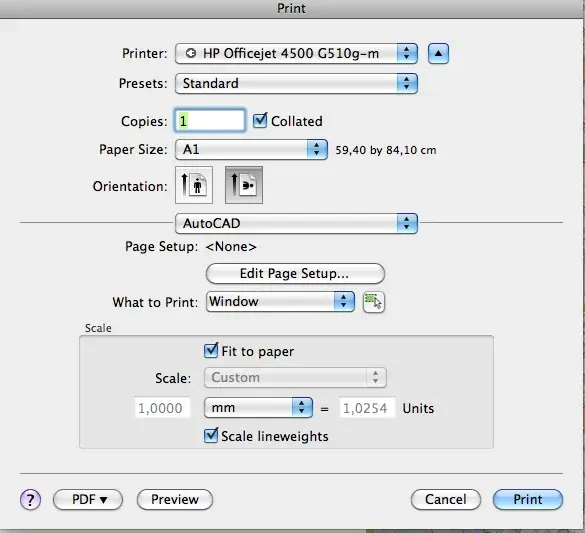Select landscape orientation icon
This screenshot has width=585, height=533.
click(244, 185)
